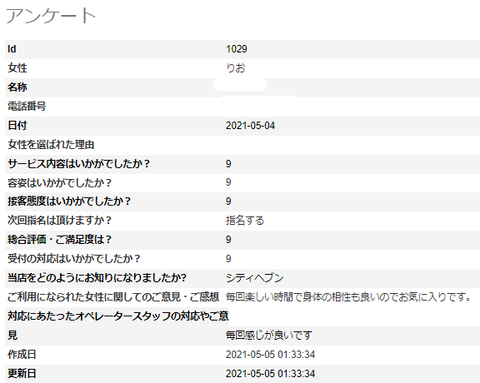Select the name value りお
This screenshot has height=383, width=480.
coord(235,68)
